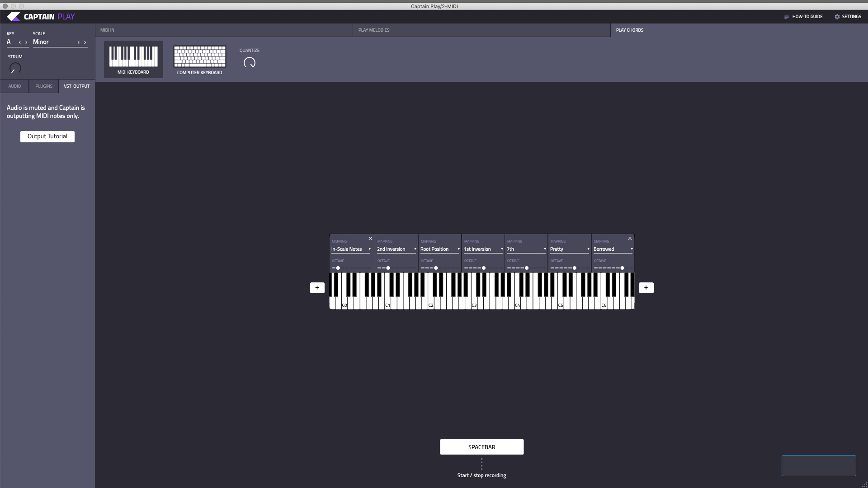Adjust Borrowed zone octave slider
Viewport: 868px width, 488px height.
613,268
